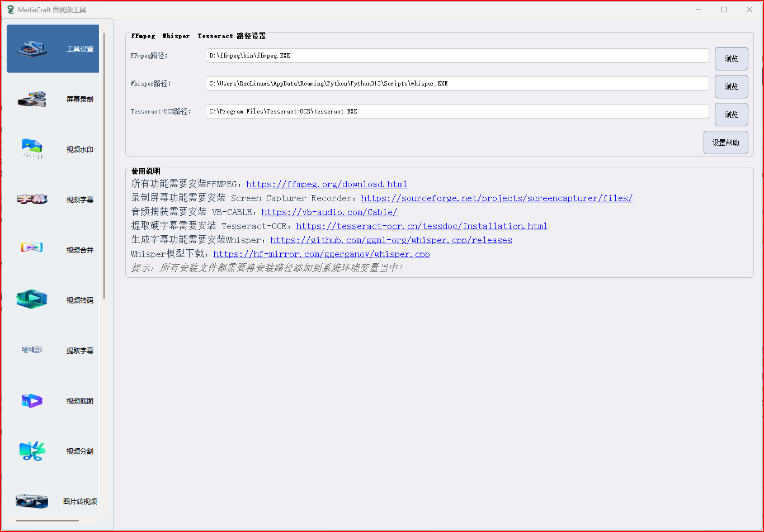Select the 图片转视频 camera icon
This screenshot has width=764, height=532.
pyautogui.click(x=32, y=501)
